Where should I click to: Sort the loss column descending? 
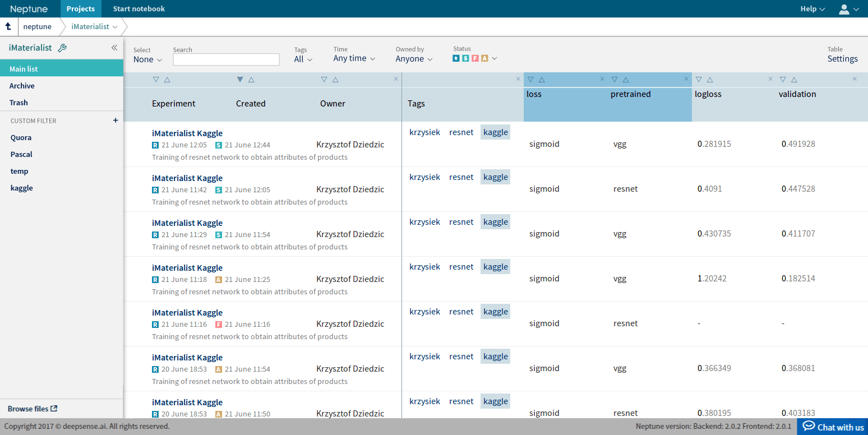(x=530, y=80)
